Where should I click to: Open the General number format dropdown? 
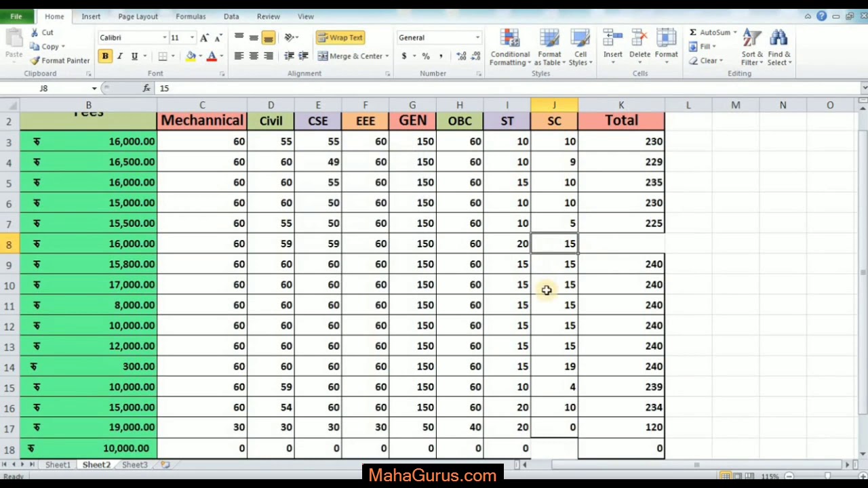click(x=477, y=38)
